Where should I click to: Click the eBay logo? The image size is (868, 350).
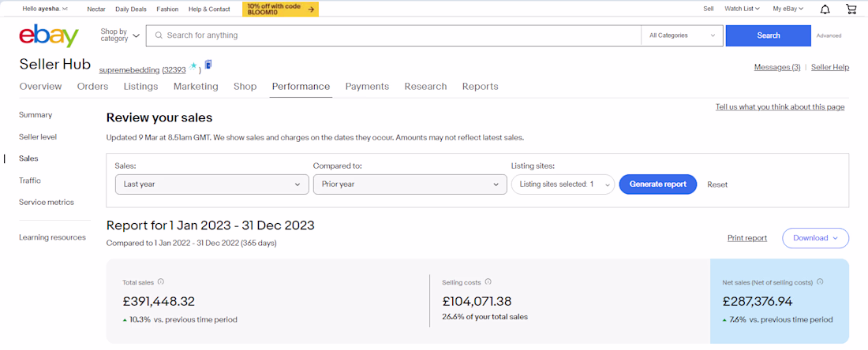(x=49, y=35)
